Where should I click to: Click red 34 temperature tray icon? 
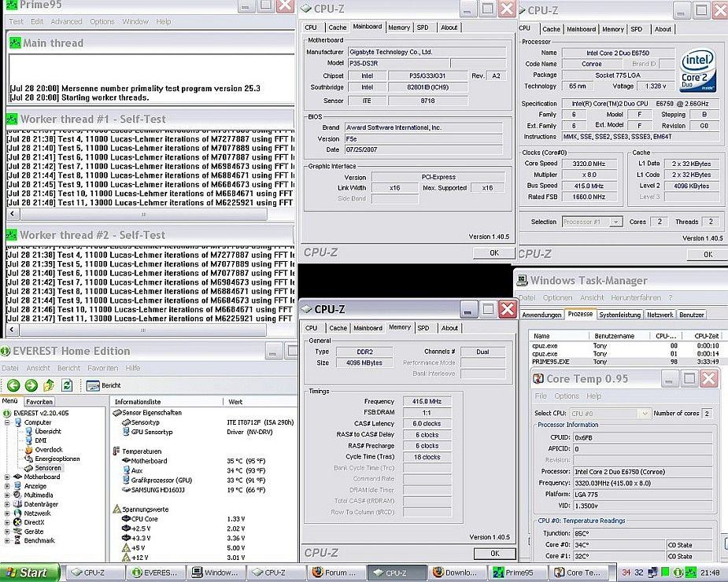(x=626, y=573)
